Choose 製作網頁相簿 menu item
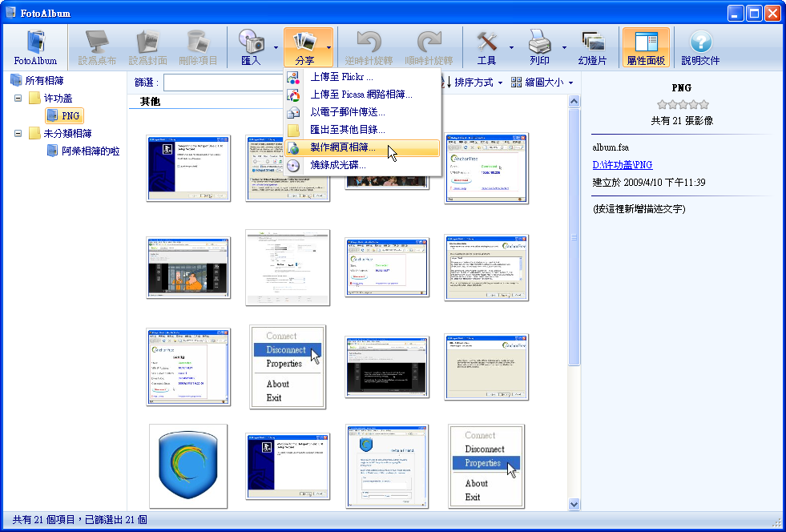The image size is (786, 532). pyautogui.click(x=362, y=148)
